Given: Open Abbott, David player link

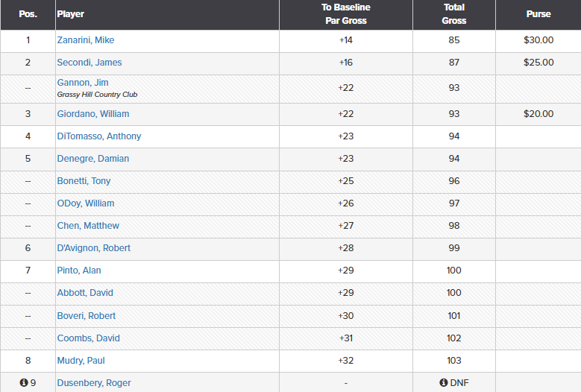Looking at the screenshot, I should point(85,293).
